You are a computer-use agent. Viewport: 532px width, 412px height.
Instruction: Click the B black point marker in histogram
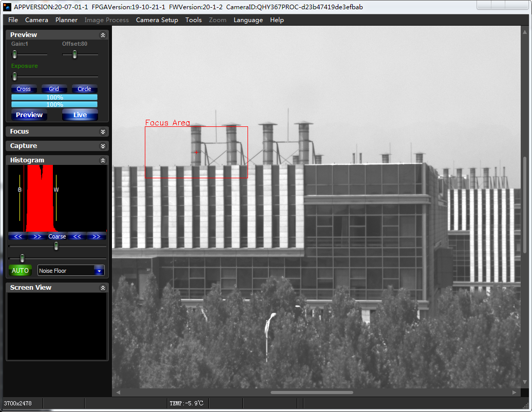[20, 190]
